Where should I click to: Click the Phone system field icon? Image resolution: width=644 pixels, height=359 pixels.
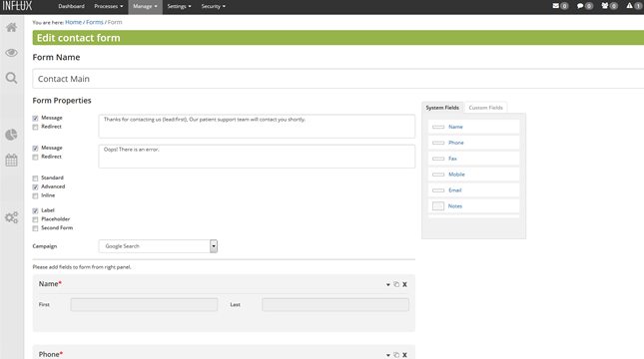coord(438,143)
